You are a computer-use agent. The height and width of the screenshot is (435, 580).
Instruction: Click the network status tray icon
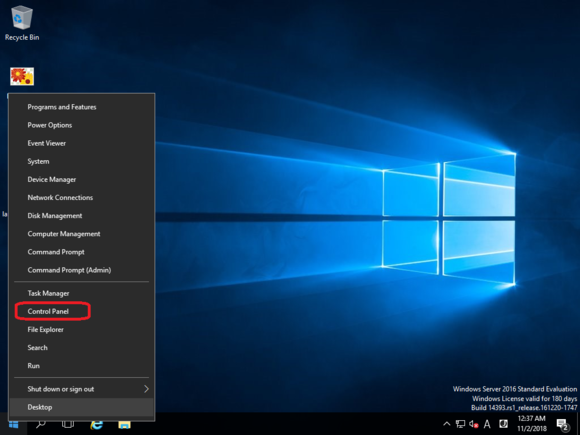coord(460,424)
